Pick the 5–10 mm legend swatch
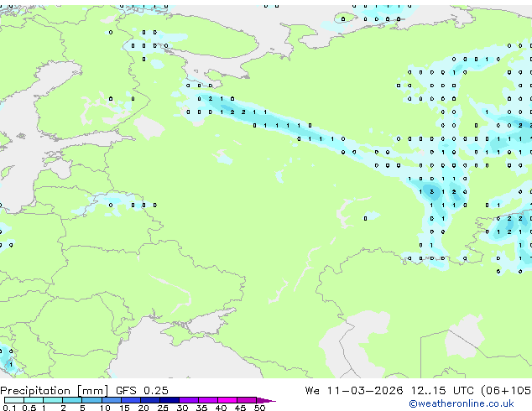Viewport: 532px width, 411px height. click(91, 400)
